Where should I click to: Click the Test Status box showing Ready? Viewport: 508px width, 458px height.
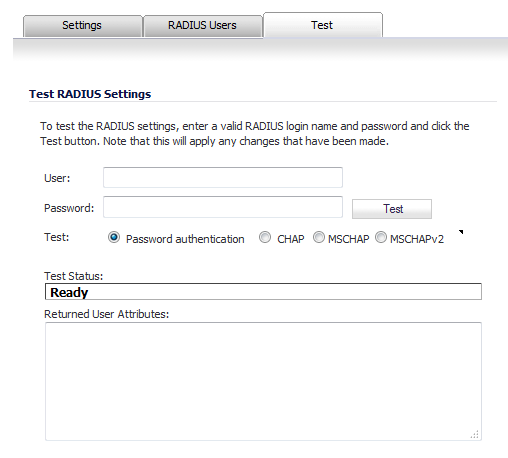tap(263, 292)
